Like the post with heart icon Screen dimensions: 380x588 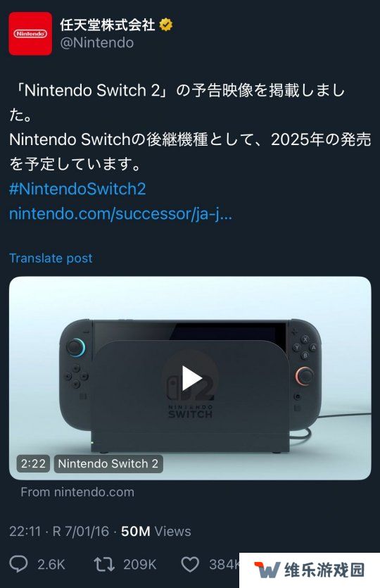190,564
